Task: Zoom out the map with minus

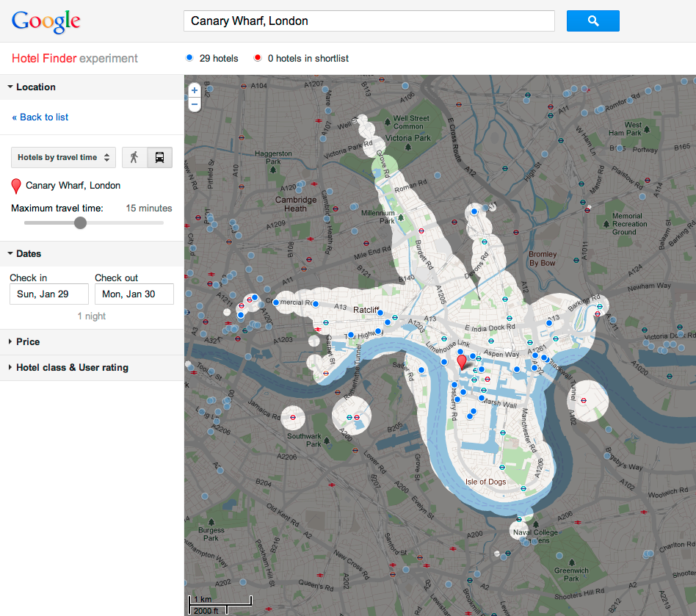Action: [x=195, y=104]
